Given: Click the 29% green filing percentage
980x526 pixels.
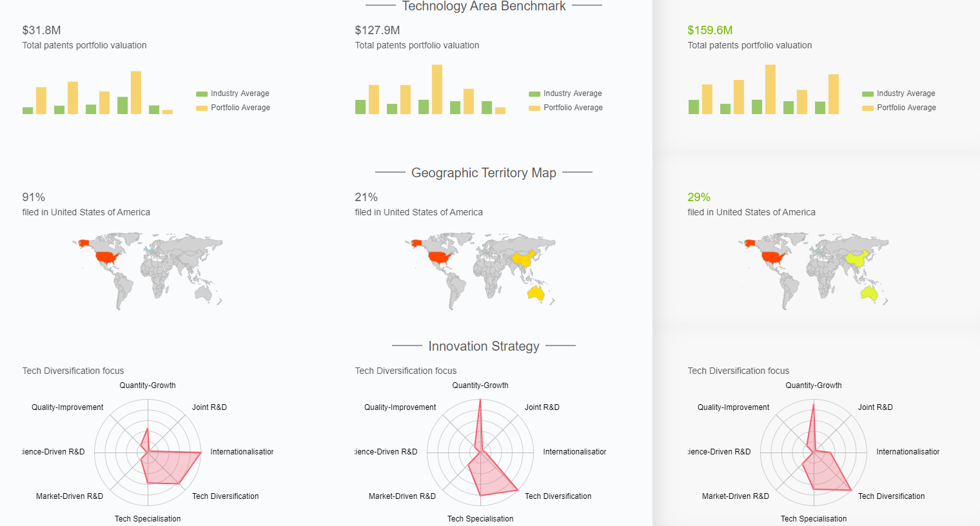Looking at the screenshot, I should pos(699,197).
